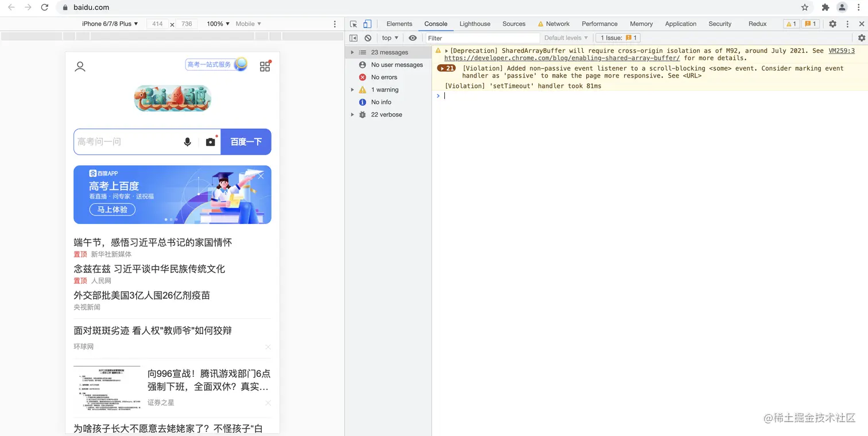Open the 100% zoom dropdown

tap(218, 24)
